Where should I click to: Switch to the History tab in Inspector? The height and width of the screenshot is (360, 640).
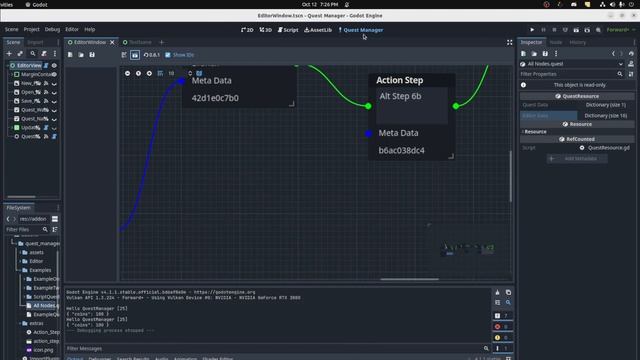578,42
